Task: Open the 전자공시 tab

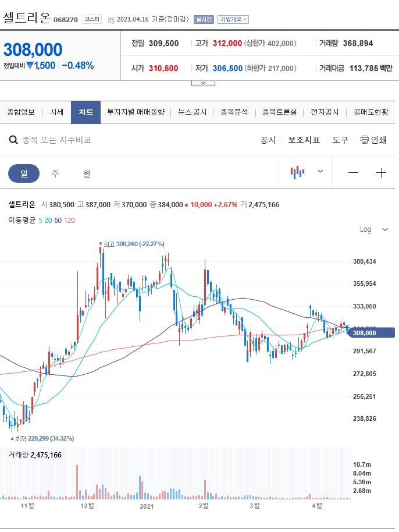Action: pyautogui.click(x=325, y=112)
